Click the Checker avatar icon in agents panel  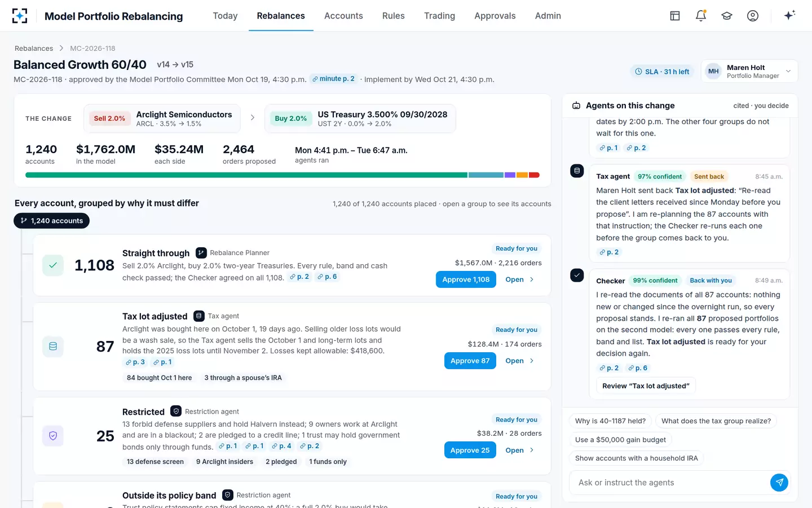coord(577,275)
